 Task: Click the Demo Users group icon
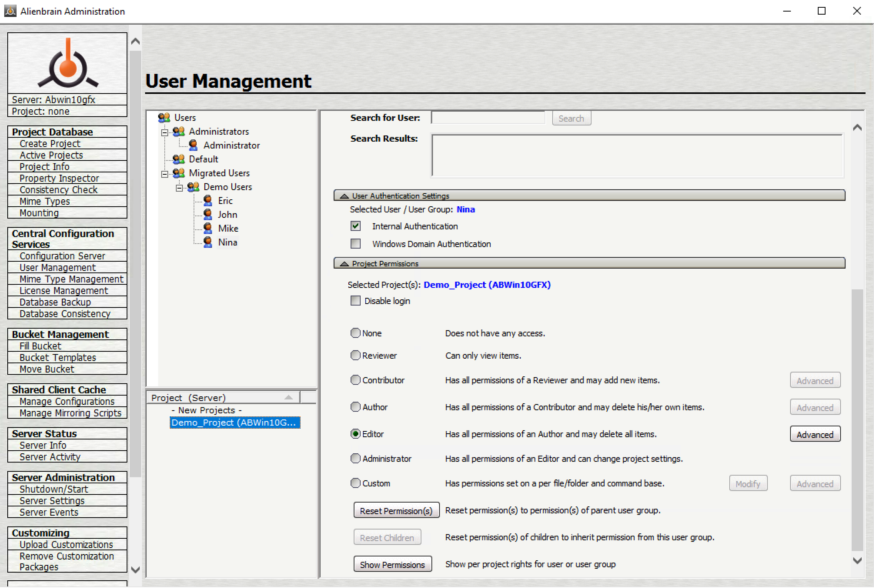click(193, 187)
